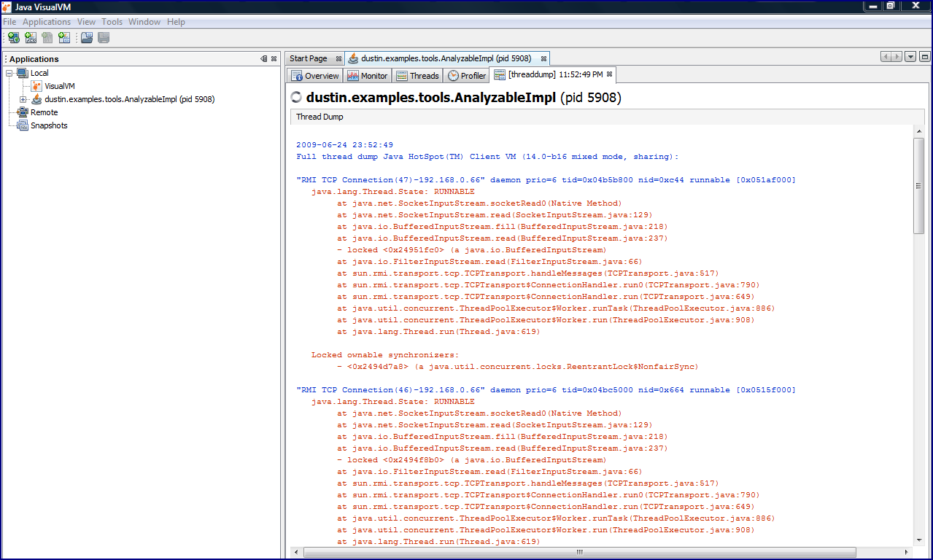Viewport: 933px width, 560px height.
Task: Switch to the Profiler tab
Action: 467,75
